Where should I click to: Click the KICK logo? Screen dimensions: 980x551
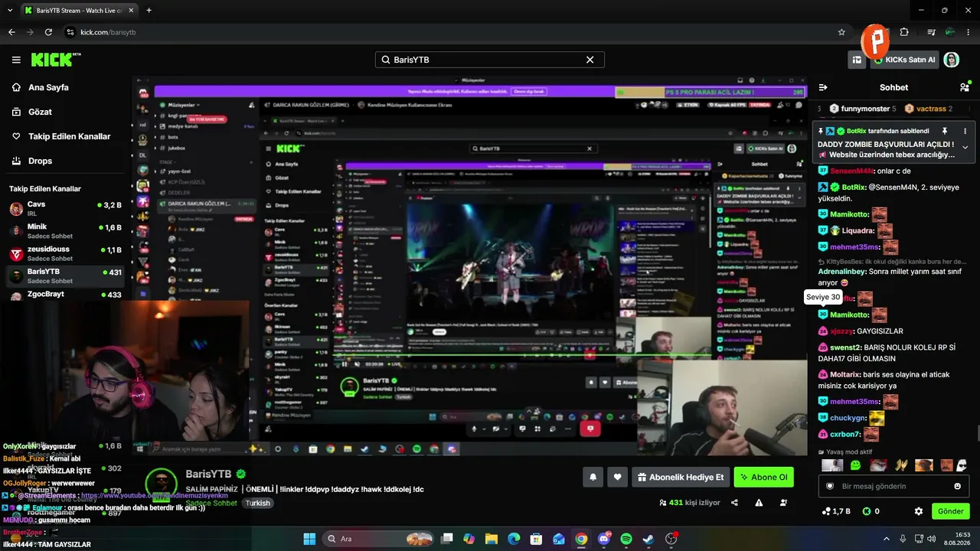click(56, 60)
